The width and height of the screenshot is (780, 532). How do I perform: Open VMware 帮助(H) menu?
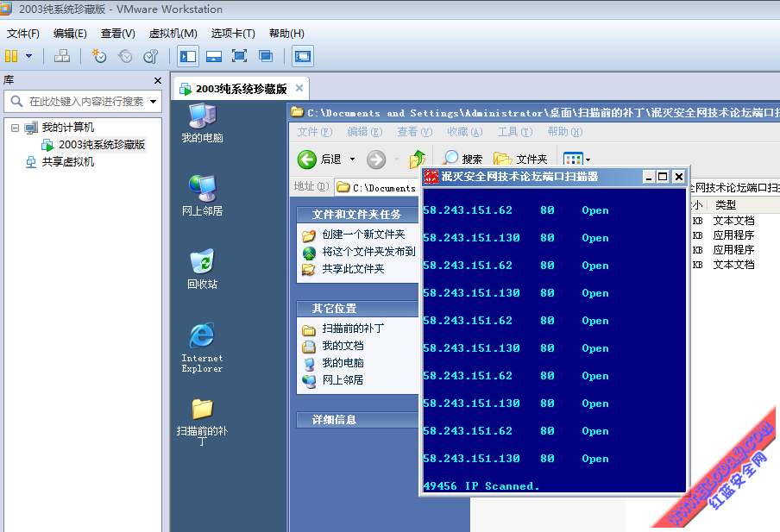286,34
